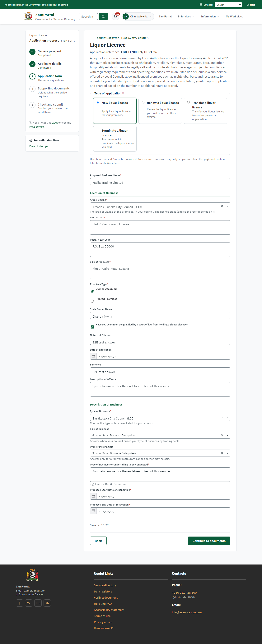
Task: Click calendar icon for Proposed Start Date of Inspection
Action: 93,496
